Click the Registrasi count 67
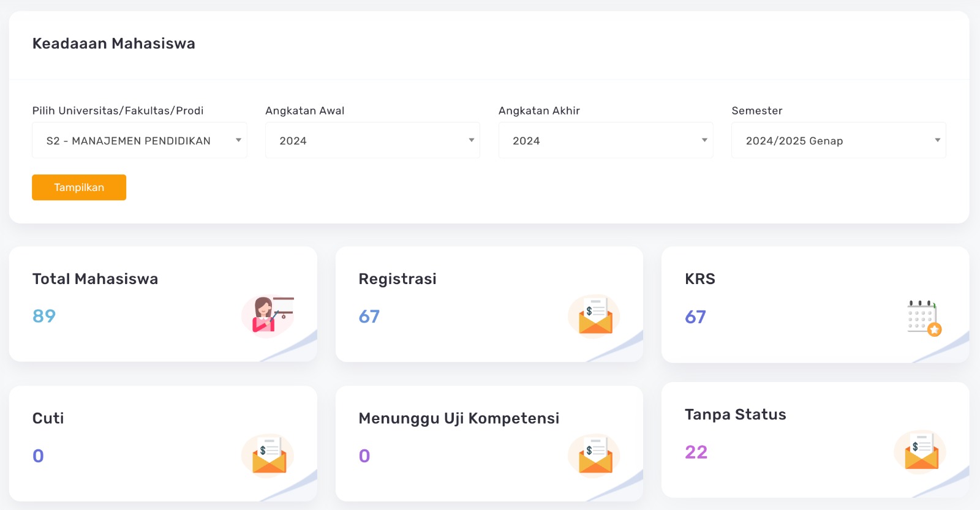The image size is (980, 510). 369,317
